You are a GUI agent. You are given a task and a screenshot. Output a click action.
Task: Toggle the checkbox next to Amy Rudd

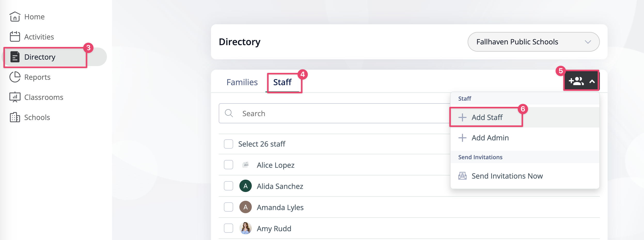(x=229, y=228)
